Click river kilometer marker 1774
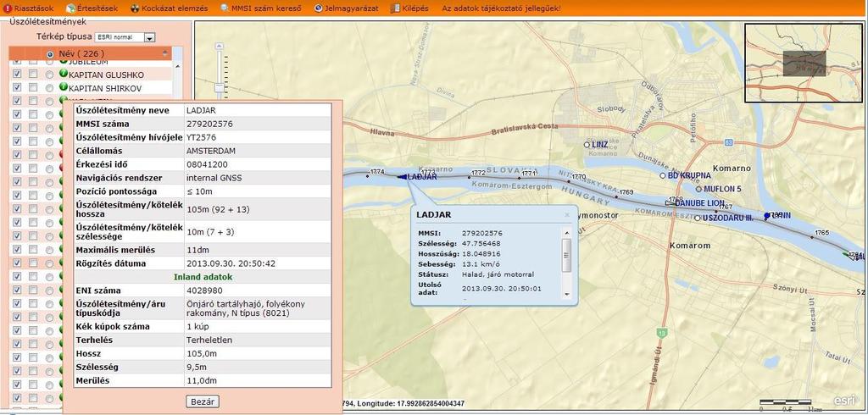 [368, 176]
